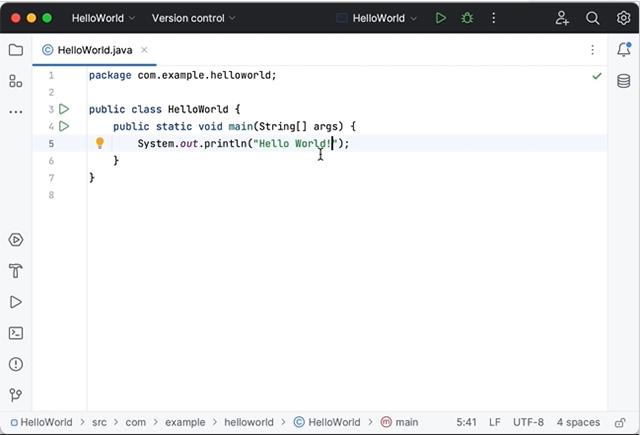Viewport: 640px width, 435px height.
Task: Click the src breadcrumb
Action: point(99,422)
